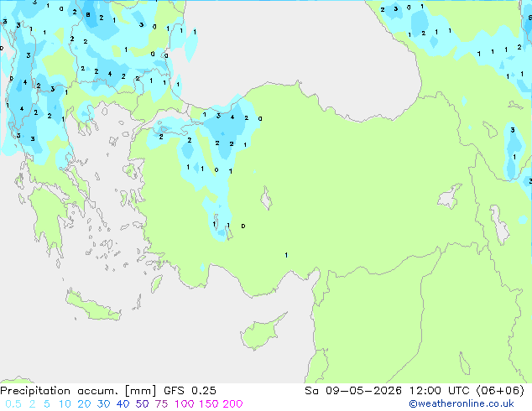Image resolution: width=532 pixels, height=411 pixels.
Task: Pick the 100 mm legend entry
Action: 184,404
